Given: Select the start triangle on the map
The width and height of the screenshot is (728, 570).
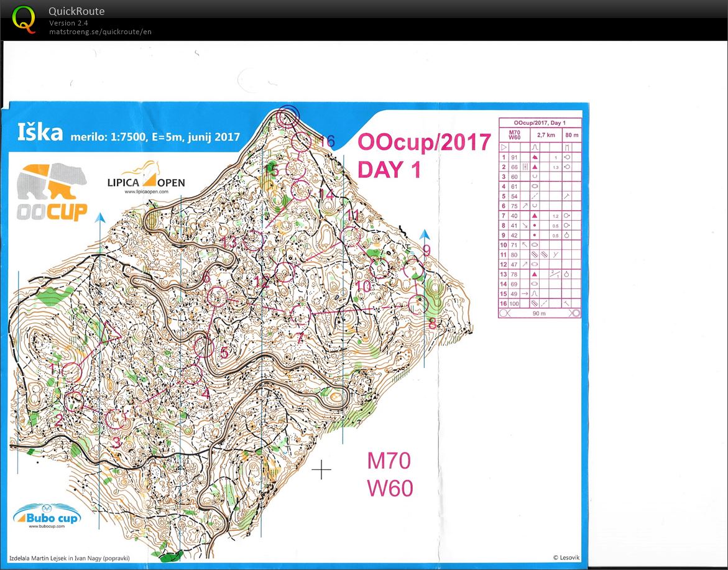Looking at the screenshot, I should click(x=111, y=333).
